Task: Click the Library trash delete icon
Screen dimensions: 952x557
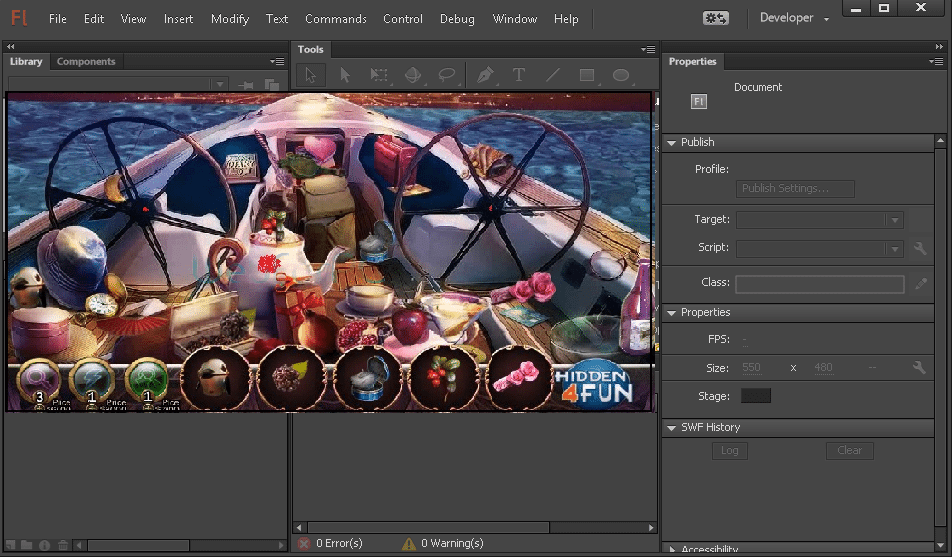Action: (x=63, y=545)
